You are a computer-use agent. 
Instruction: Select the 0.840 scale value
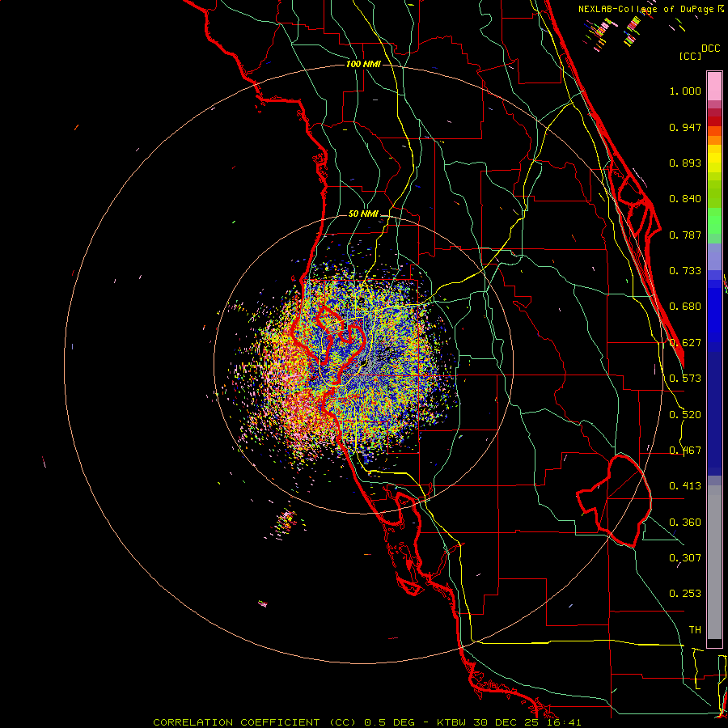click(x=685, y=199)
